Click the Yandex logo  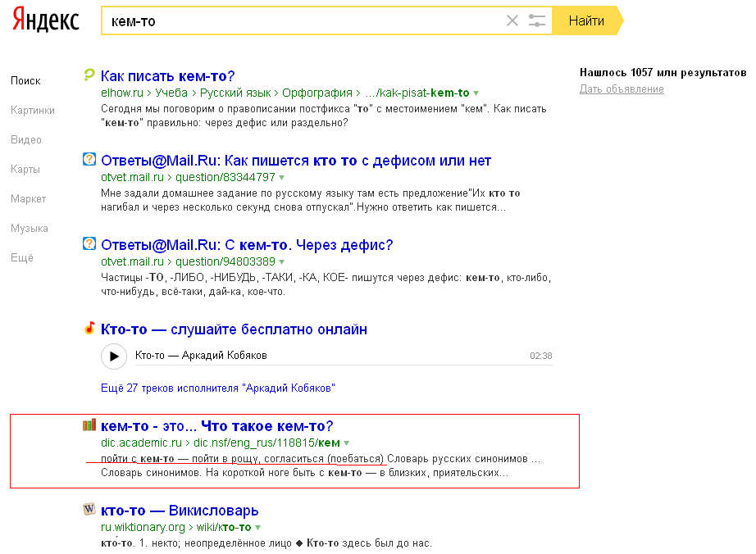(x=46, y=22)
